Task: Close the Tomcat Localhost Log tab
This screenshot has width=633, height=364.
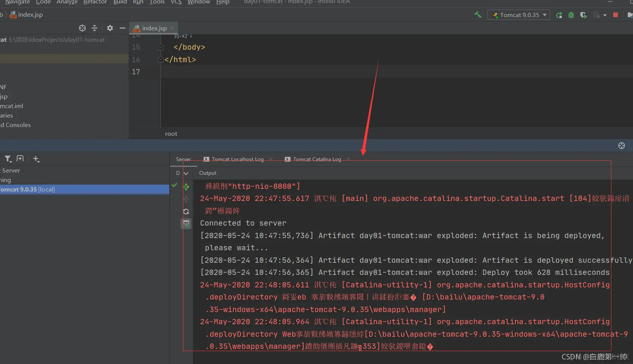Action: tap(271, 159)
